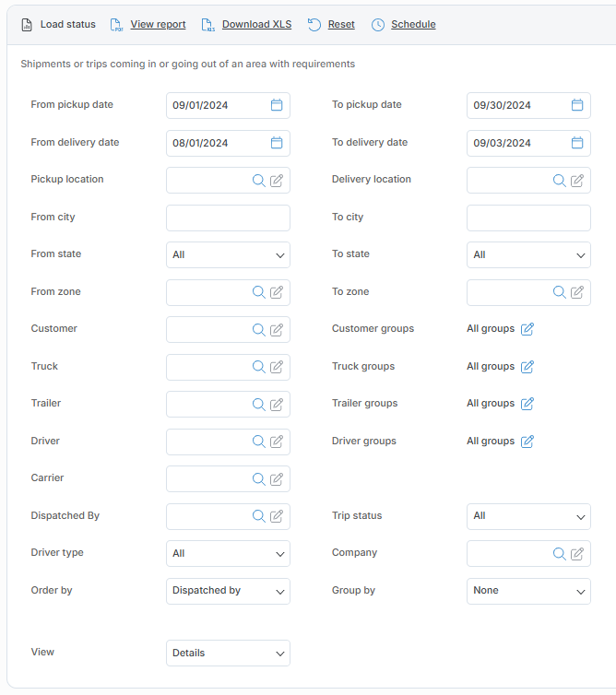Viewport: 616px width, 695px height.
Task: Click edit icon in Truck field
Action: click(x=277, y=367)
